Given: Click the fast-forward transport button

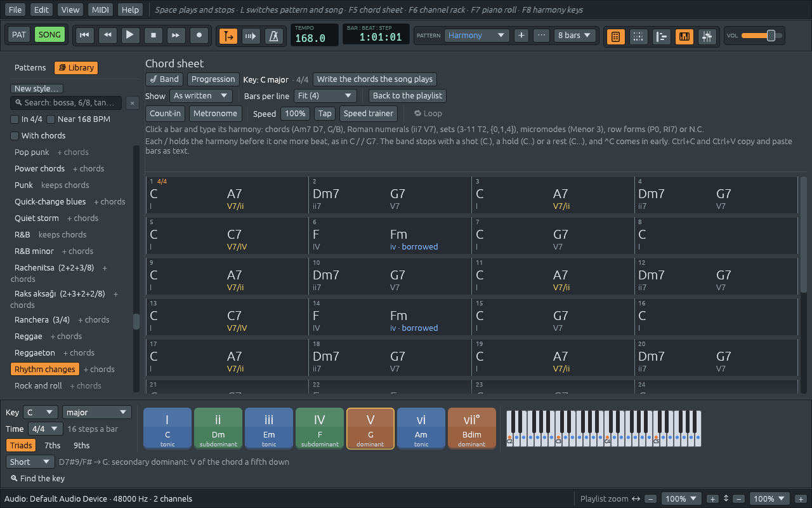Looking at the screenshot, I should [176, 36].
